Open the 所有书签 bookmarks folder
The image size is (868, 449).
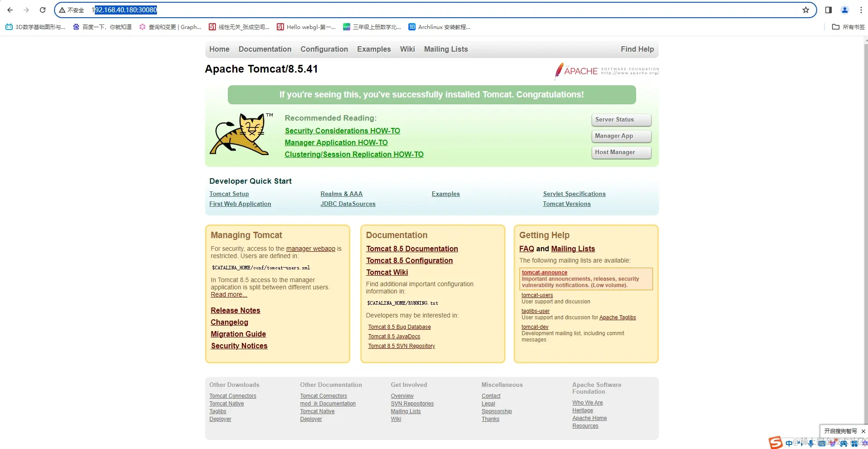click(x=848, y=27)
